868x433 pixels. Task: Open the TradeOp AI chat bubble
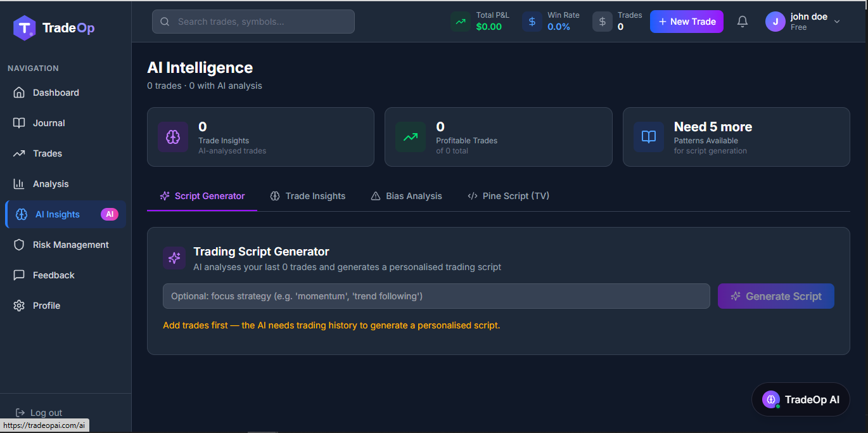point(801,399)
